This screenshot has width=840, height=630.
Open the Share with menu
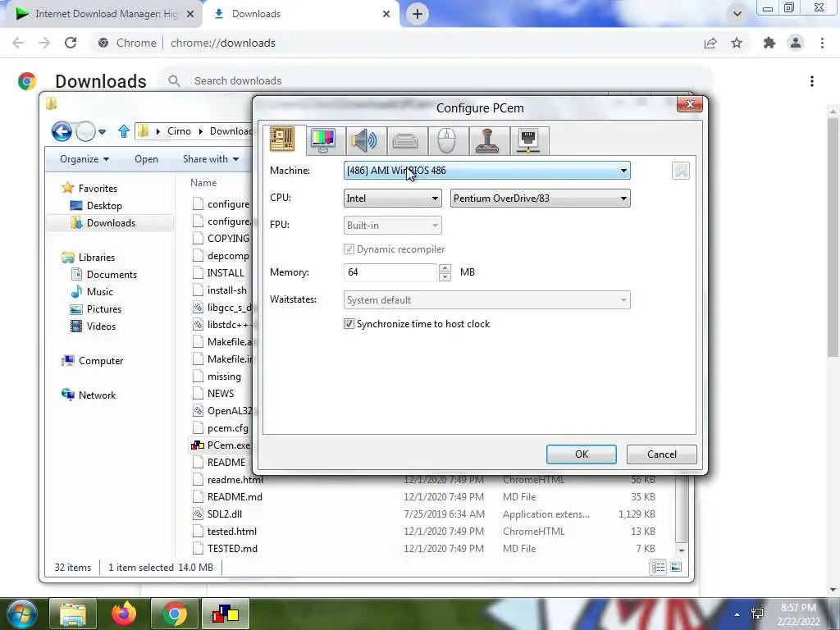click(211, 159)
